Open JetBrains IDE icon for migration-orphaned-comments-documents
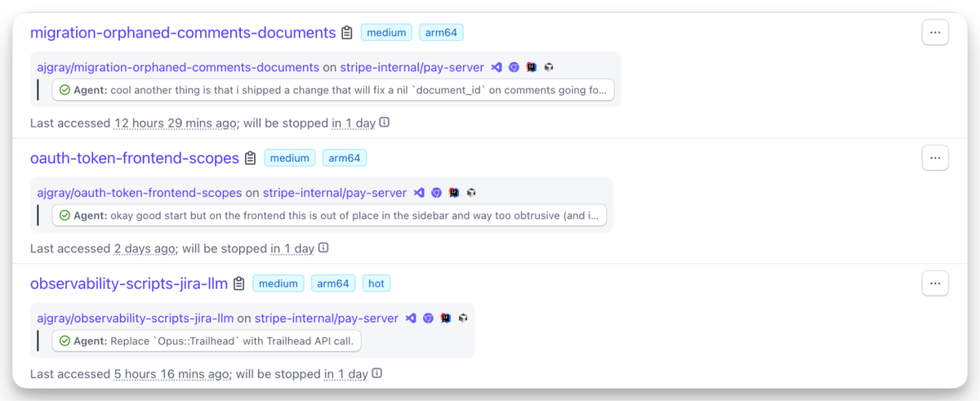This screenshot has height=401, width=980. click(532, 67)
